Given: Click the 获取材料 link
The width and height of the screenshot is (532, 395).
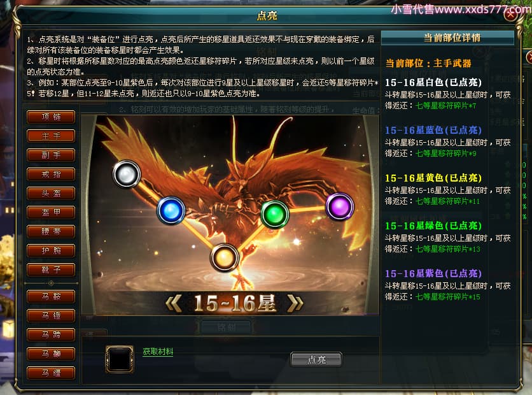Looking at the screenshot, I should coord(158,352).
